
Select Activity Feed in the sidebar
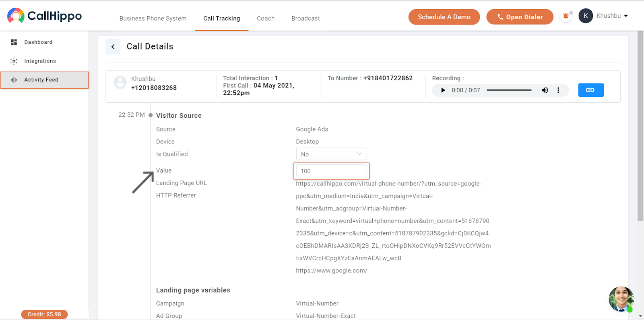coord(44,80)
